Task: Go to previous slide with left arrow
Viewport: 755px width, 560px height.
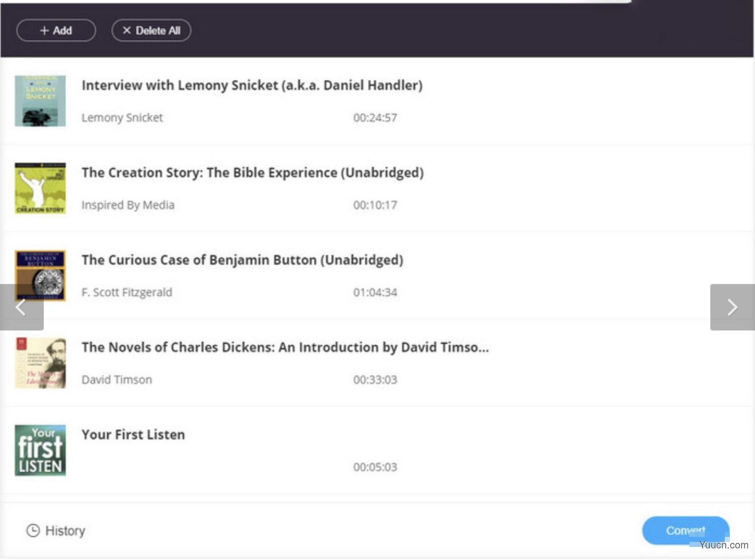Action: pyautogui.click(x=22, y=307)
